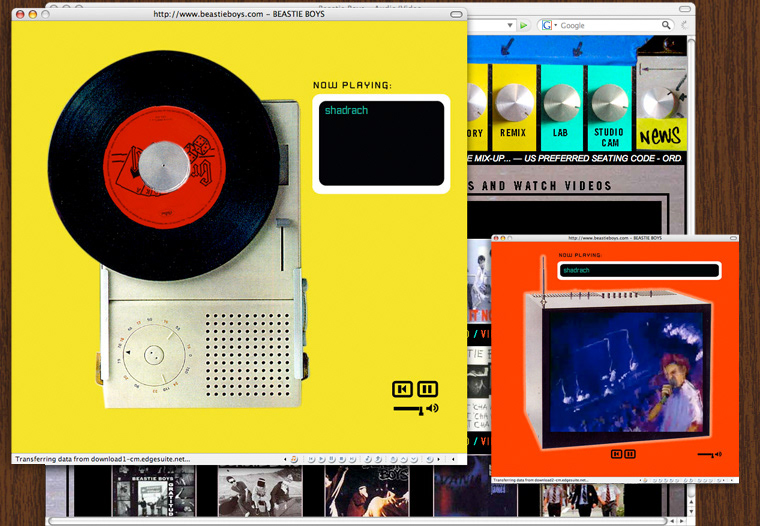Viewport: 760px width, 526px height.
Task: Mute with speaker icon in yellow player
Action: [x=433, y=408]
